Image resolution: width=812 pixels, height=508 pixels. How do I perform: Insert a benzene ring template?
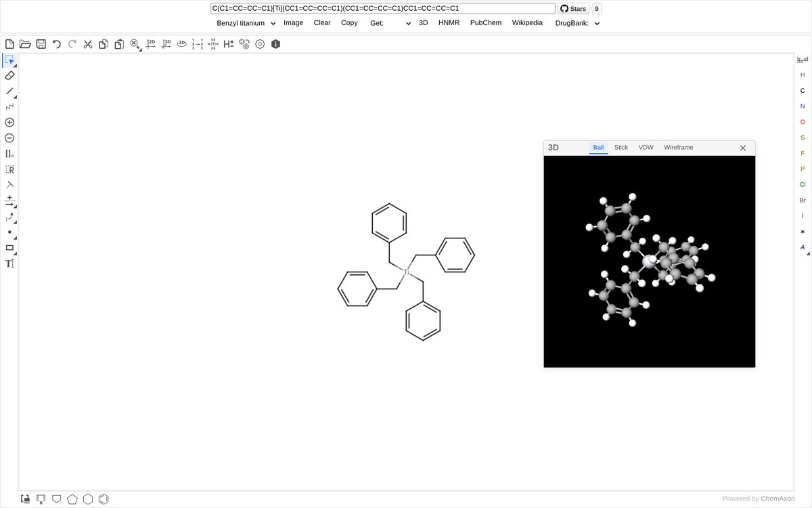[x=104, y=499]
